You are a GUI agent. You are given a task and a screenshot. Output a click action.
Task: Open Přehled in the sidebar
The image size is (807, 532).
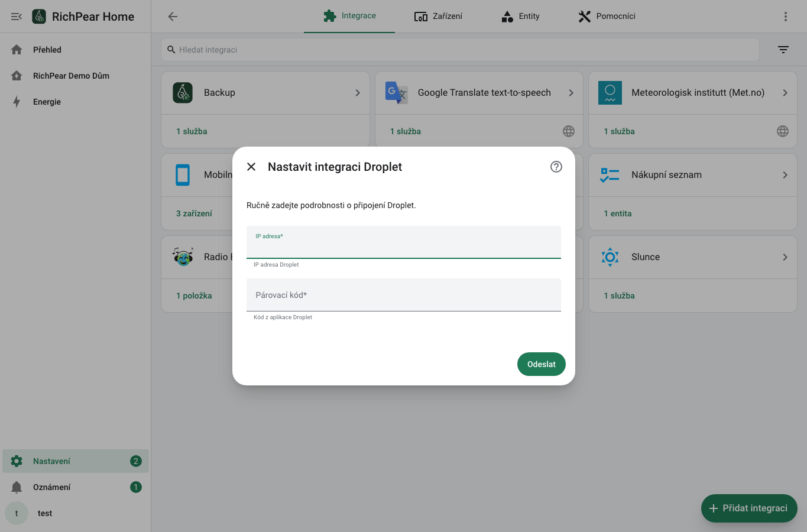coord(76,50)
